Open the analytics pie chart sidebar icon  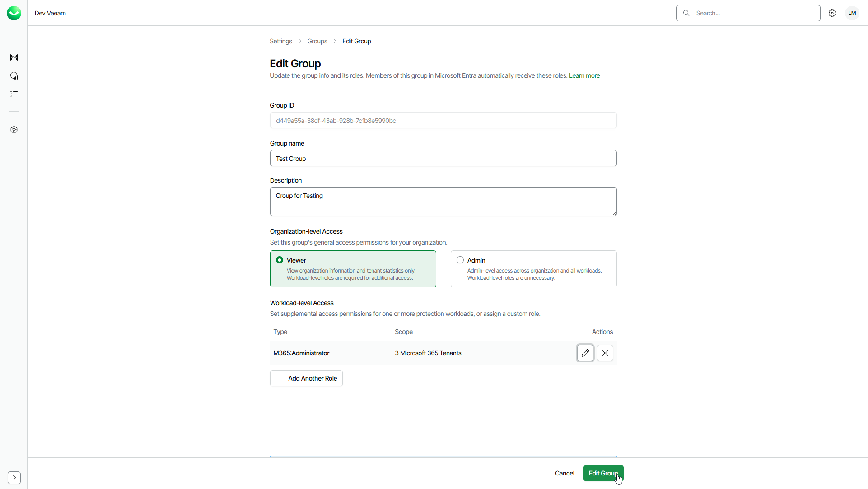pos(14,75)
